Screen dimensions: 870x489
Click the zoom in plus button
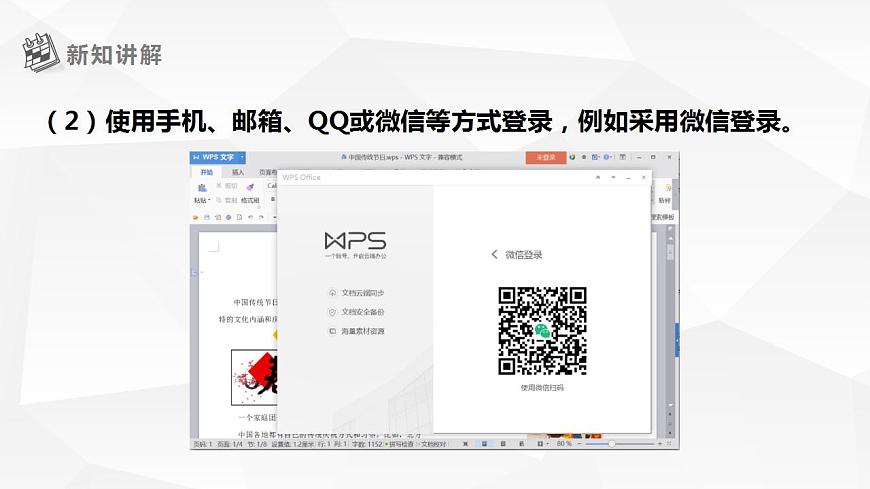pos(660,444)
